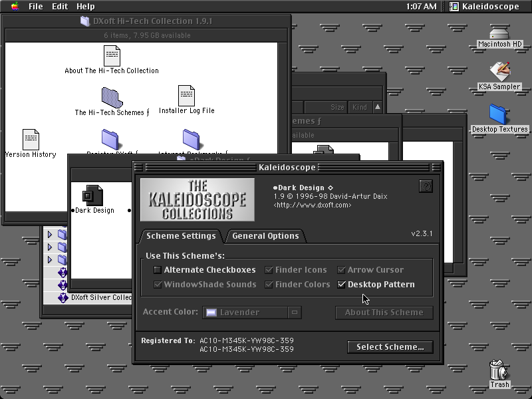Select the KSA Sampler desktop icon
This screenshot has width=532, height=399.
coord(499,72)
